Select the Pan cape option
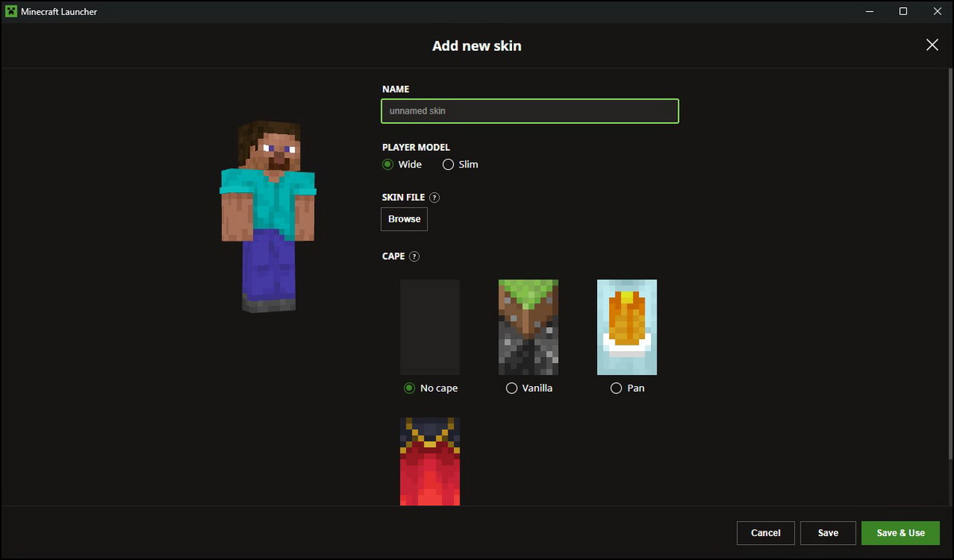 pos(616,388)
